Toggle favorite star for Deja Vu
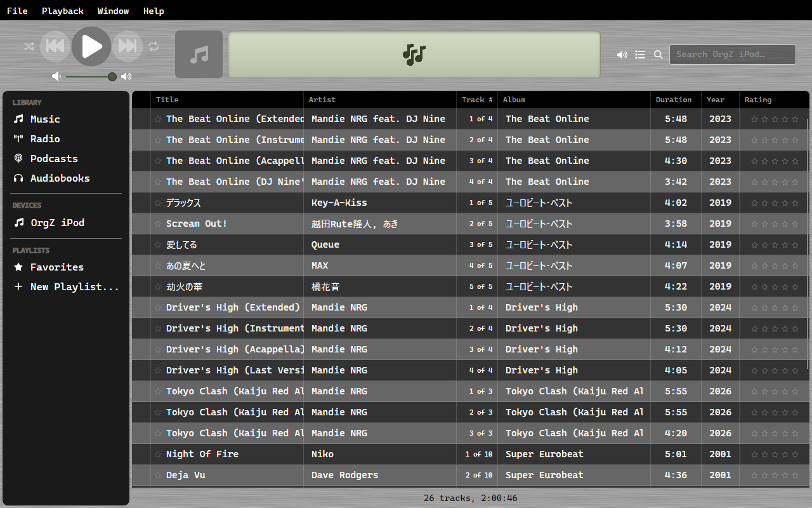812x508 pixels. 158,475
